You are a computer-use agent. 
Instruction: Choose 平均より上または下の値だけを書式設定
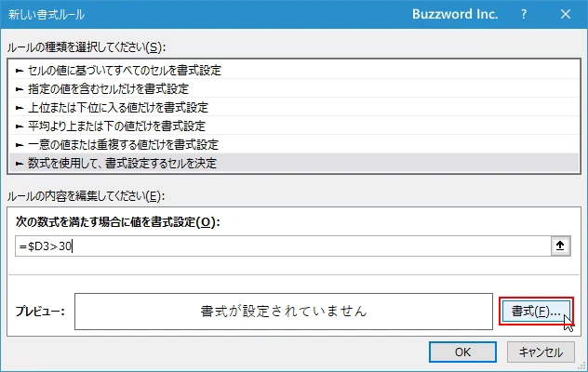click(x=294, y=126)
